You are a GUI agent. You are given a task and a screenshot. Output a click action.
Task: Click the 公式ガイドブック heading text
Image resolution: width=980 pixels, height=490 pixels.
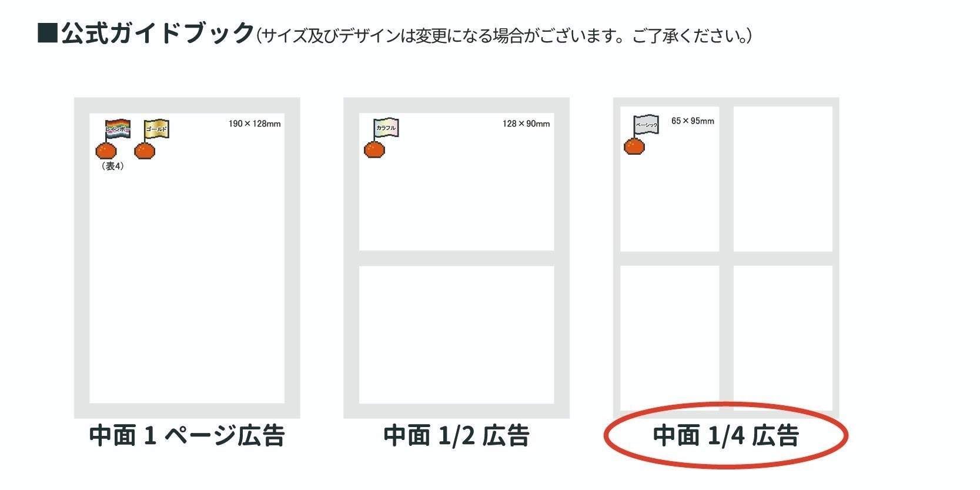pos(158,34)
